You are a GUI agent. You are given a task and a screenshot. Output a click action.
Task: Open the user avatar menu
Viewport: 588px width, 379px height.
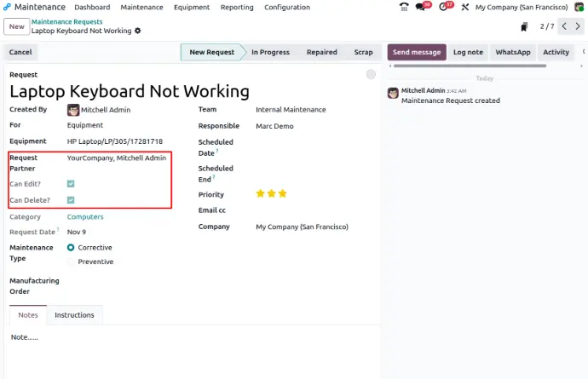tap(579, 7)
